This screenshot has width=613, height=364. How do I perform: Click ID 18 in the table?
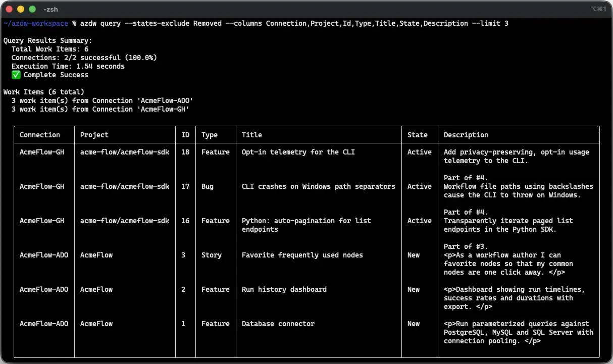coord(185,152)
